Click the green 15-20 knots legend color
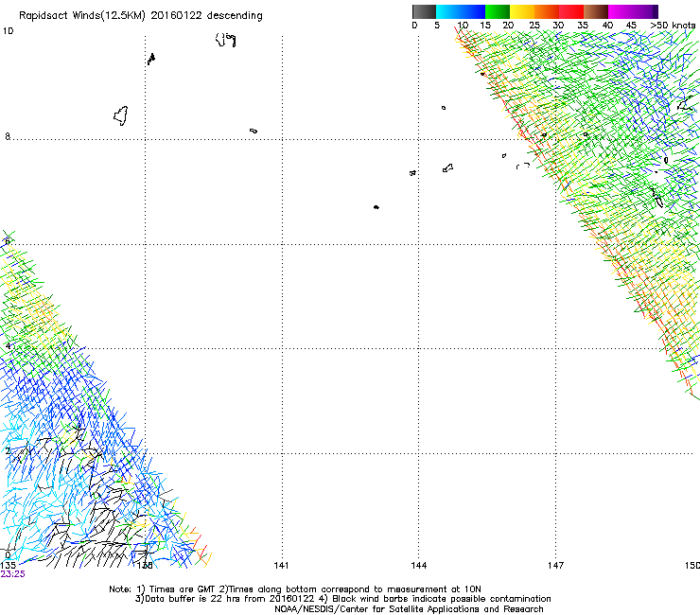This screenshot has height=615, width=700. [x=498, y=11]
